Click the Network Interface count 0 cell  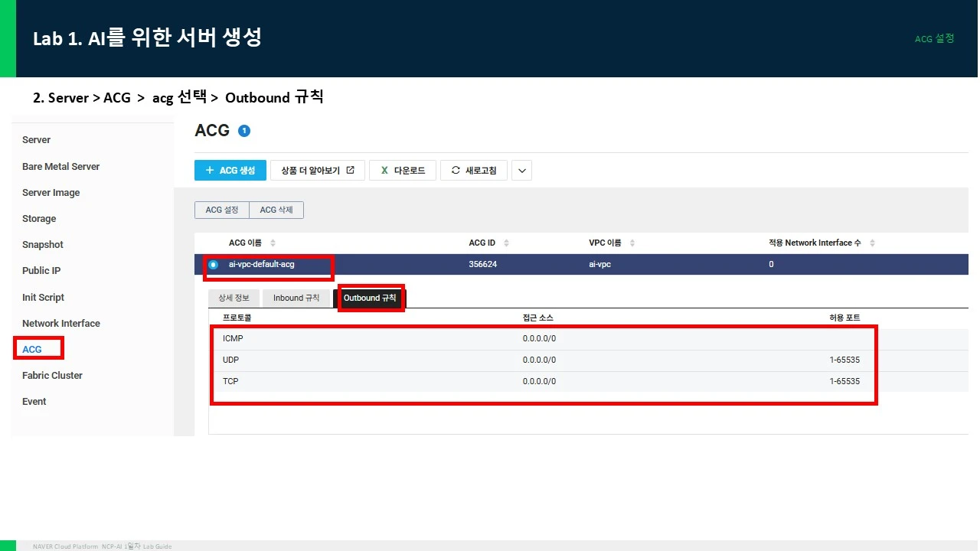(771, 264)
